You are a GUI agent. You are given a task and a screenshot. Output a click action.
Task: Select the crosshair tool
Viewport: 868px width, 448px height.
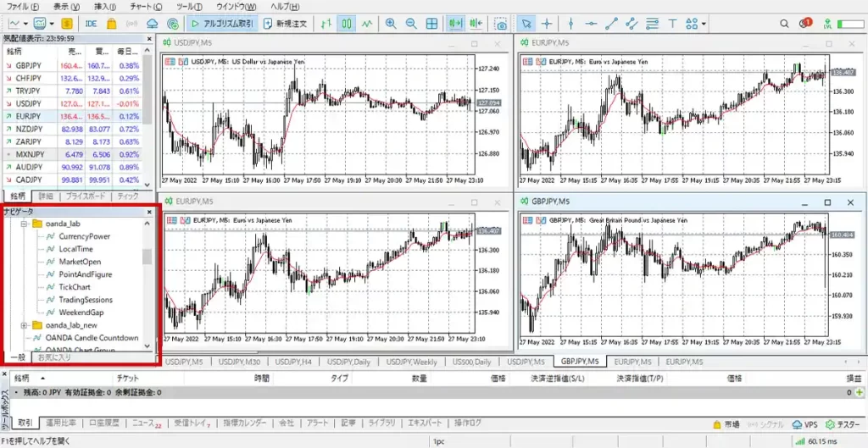point(547,24)
